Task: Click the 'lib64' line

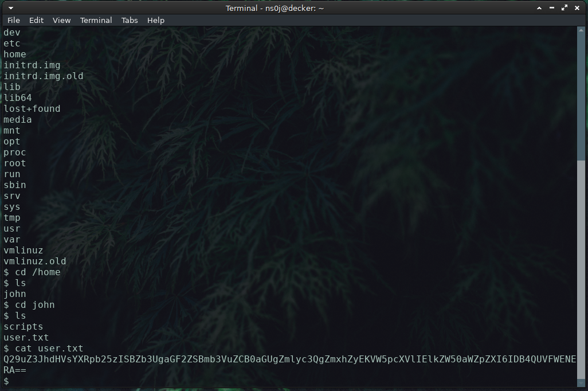Action: pos(18,98)
